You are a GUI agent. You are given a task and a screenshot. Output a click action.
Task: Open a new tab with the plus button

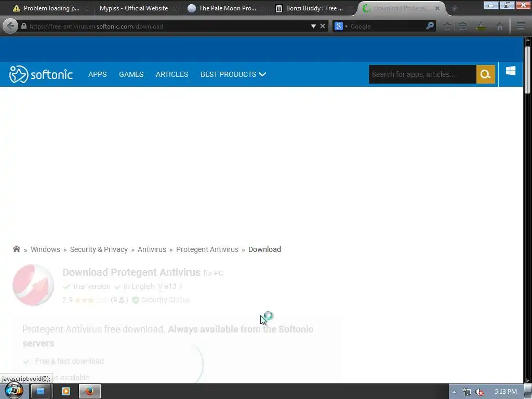click(455, 9)
